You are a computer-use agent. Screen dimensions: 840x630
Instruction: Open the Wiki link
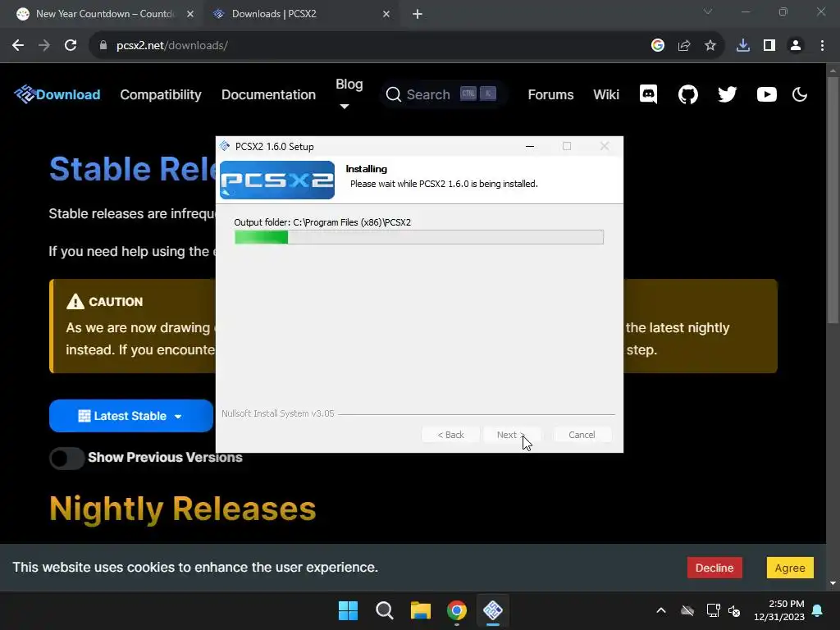(x=606, y=95)
